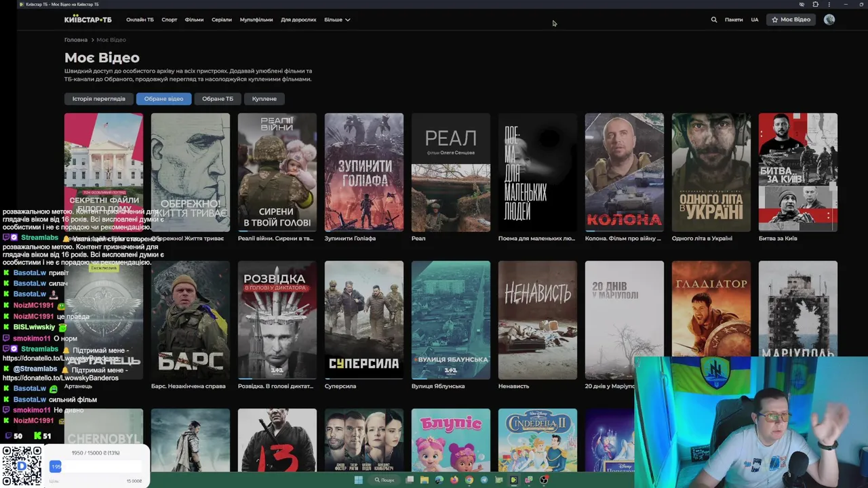868x488 pixels.
Task: Open the Колона film poster
Action: [x=625, y=172]
